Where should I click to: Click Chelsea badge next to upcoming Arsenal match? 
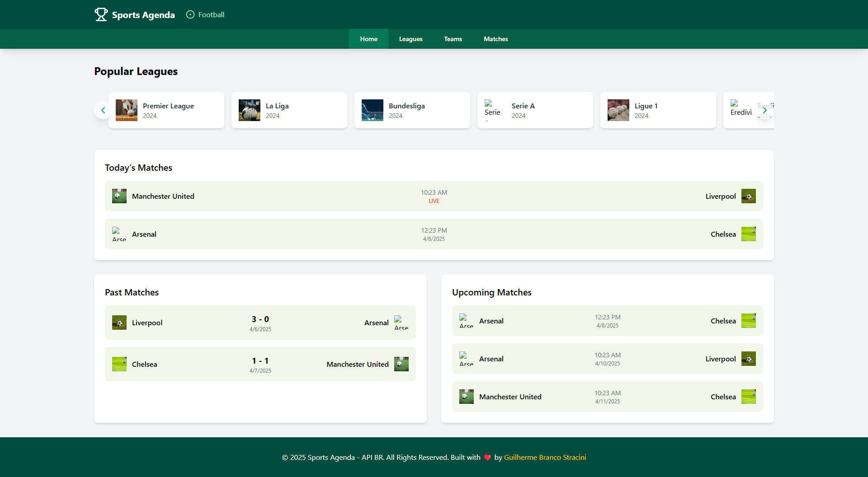pos(749,321)
